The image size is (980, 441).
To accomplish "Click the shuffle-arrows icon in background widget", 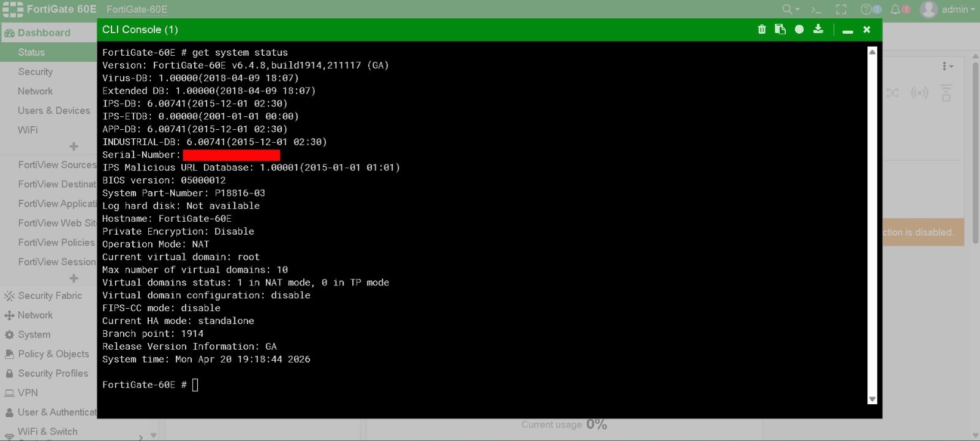I will pos(892,92).
